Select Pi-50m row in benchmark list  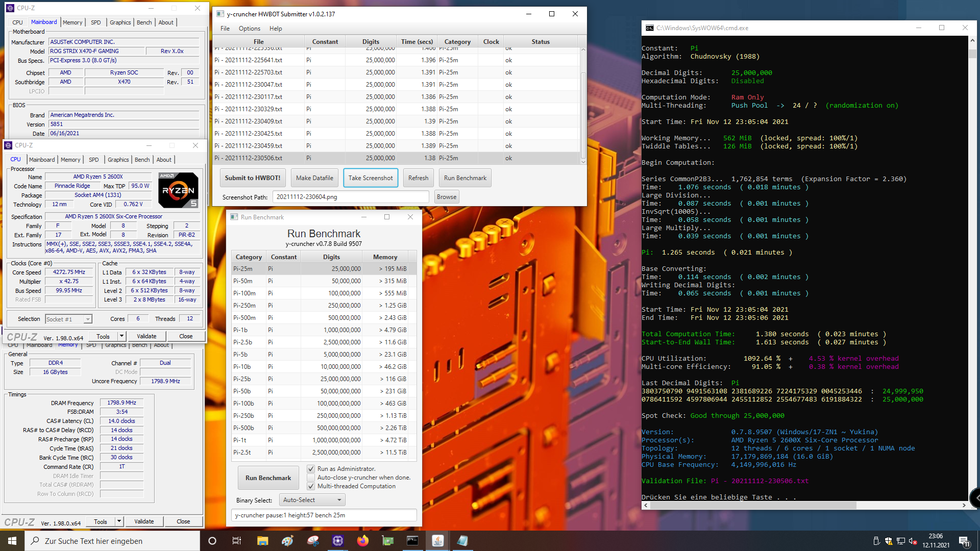pyautogui.click(x=324, y=281)
